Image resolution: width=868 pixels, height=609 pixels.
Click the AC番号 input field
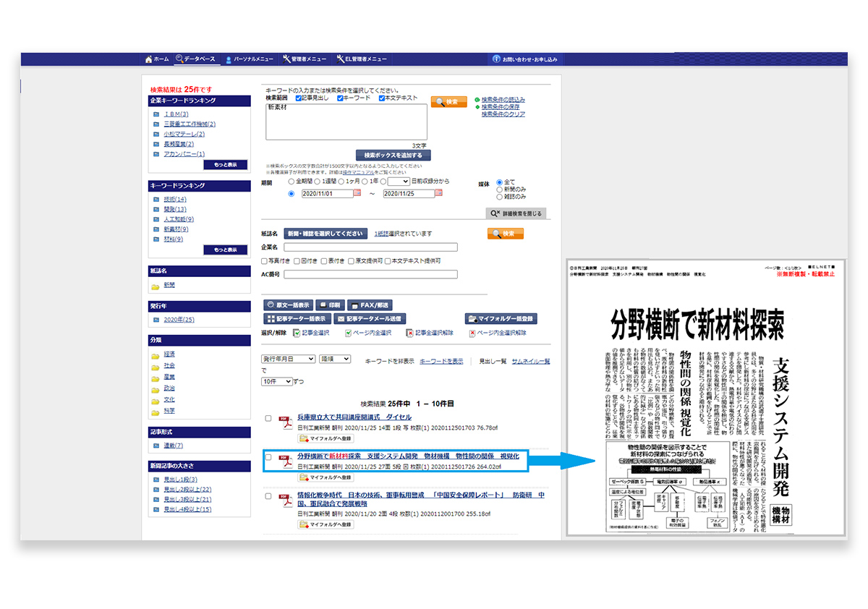pyautogui.click(x=370, y=274)
